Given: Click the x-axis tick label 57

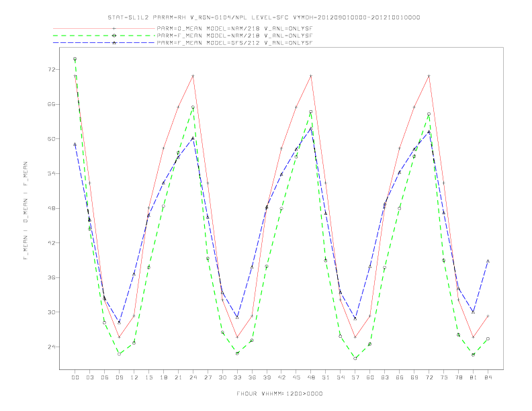Looking at the screenshot, I should point(355,377).
